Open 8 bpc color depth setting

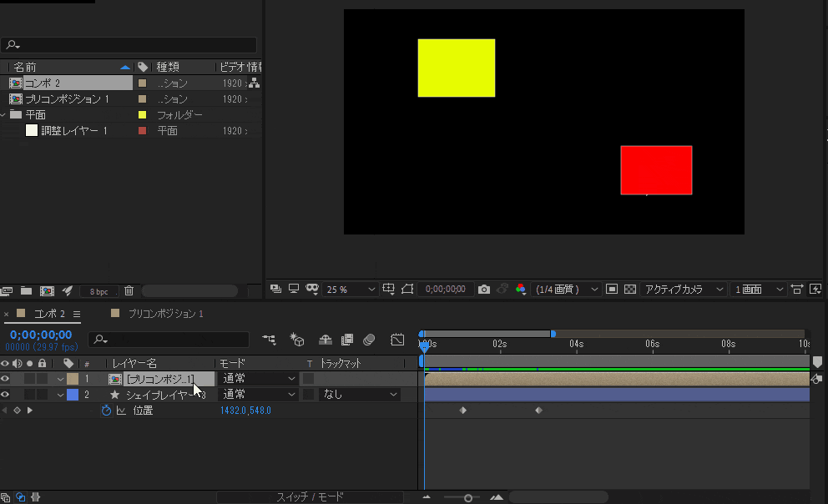tap(98, 291)
